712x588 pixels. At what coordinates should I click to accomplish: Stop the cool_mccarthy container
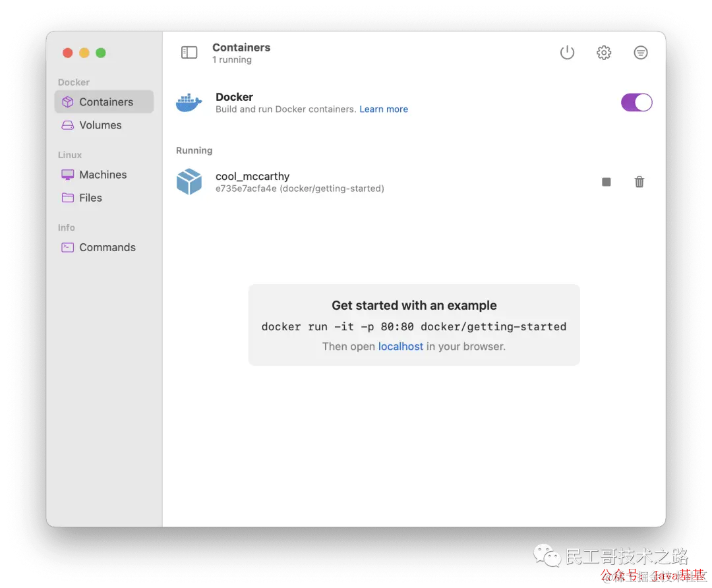(606, 182)
